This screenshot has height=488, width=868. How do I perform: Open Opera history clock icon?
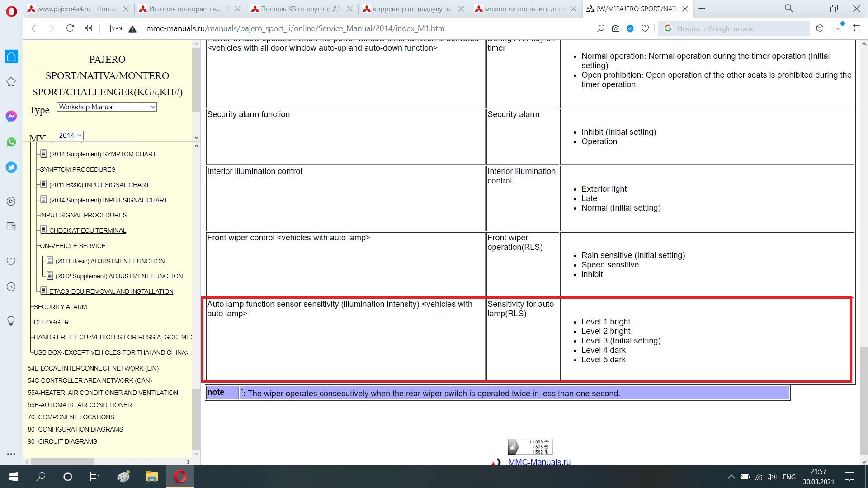[11, 287]
